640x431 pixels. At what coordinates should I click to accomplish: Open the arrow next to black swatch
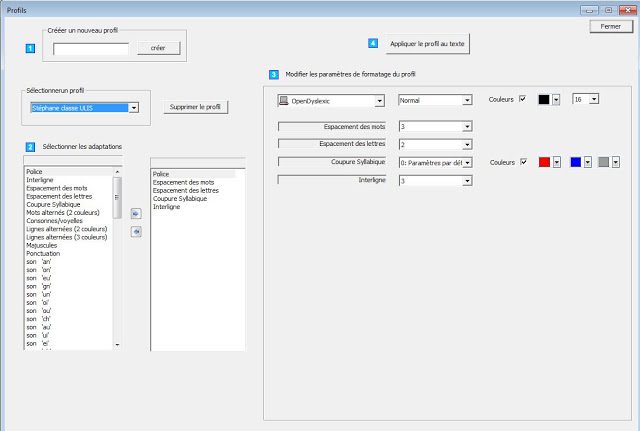pyautogui.click(x=556, y=100)
